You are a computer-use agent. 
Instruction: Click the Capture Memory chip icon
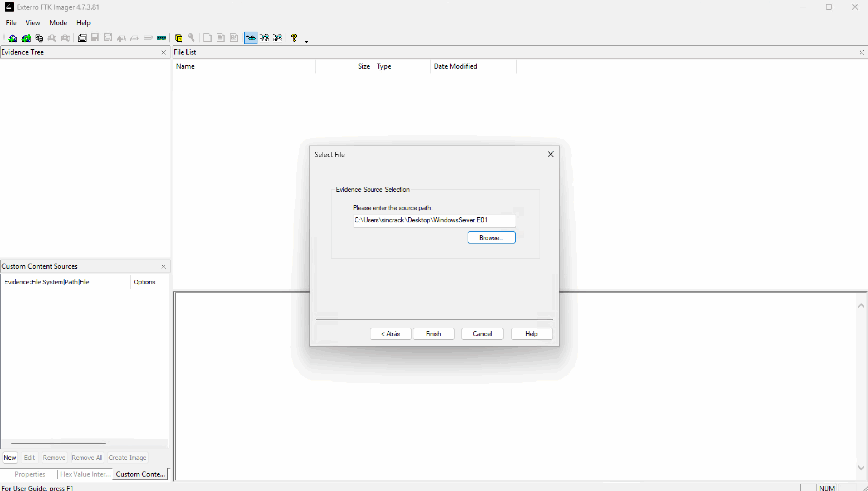coord(162,38)
